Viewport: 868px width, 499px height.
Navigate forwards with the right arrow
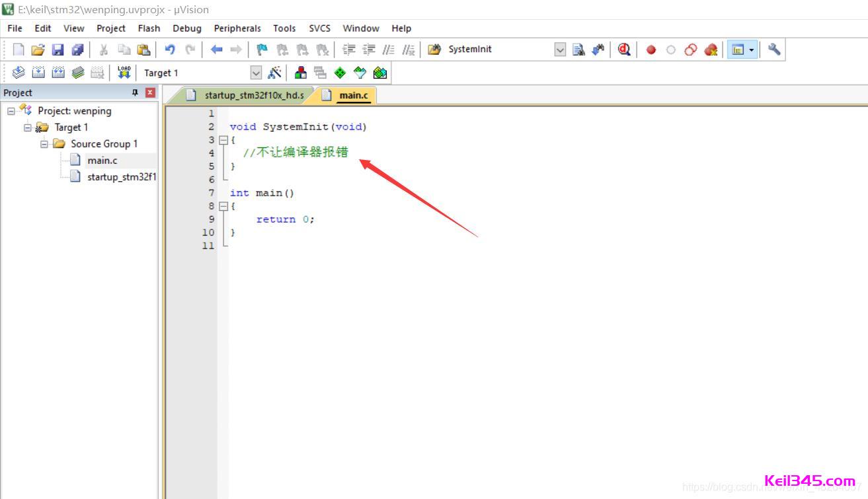[236, 50]
